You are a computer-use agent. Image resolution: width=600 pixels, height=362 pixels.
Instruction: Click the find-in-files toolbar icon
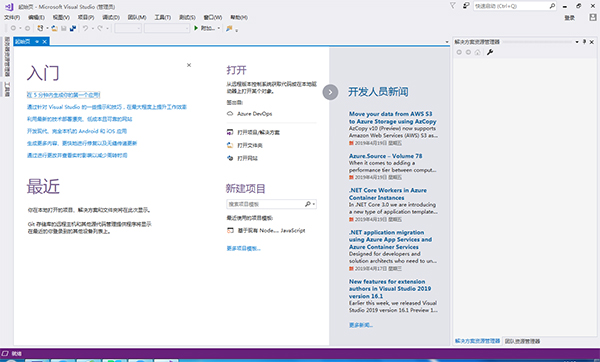click(x=229, y=28)
